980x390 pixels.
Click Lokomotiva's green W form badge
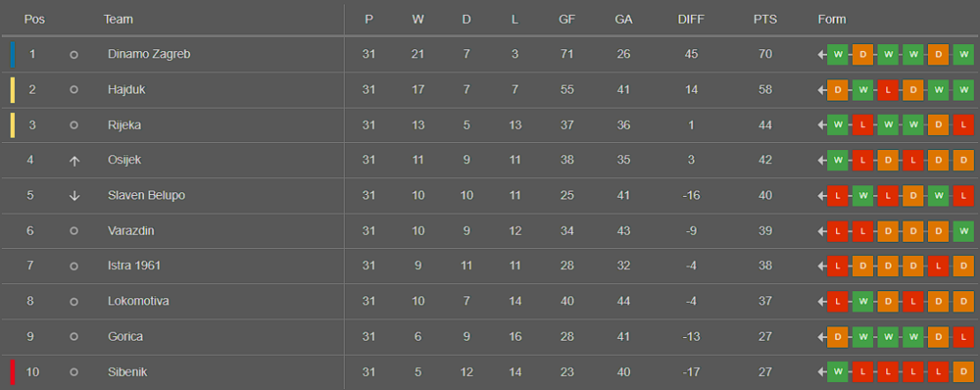coord(862,301)
